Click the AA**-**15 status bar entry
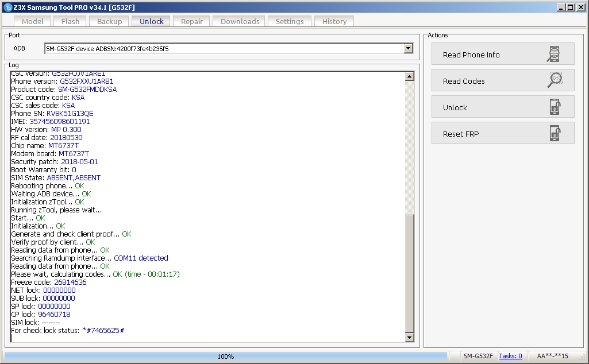 tap(553, 356)
